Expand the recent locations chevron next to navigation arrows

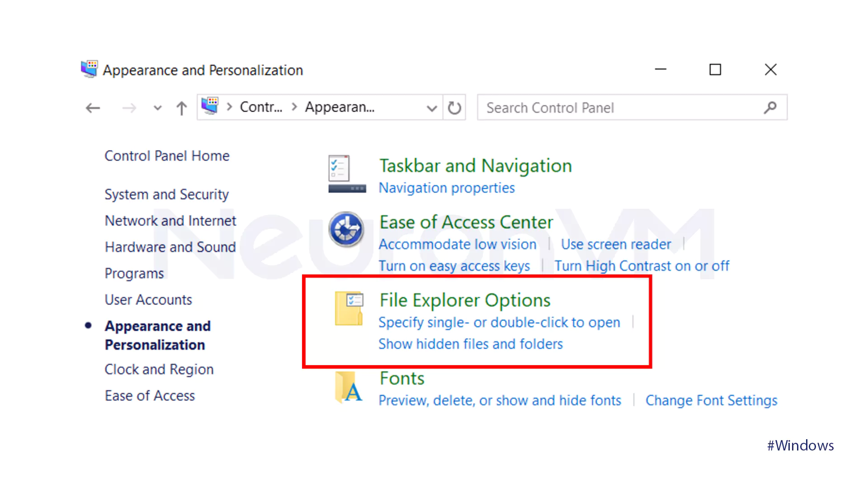tap(157, 108)
